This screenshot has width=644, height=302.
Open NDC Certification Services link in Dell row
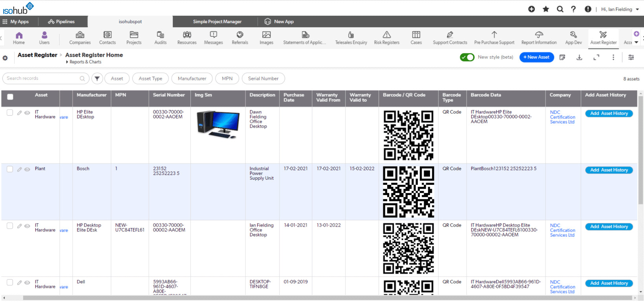(562, 287)
